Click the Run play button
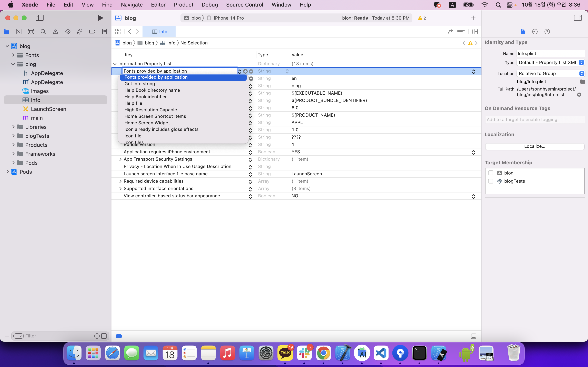This screenshot has height=367, width=588. pos(100,18)
